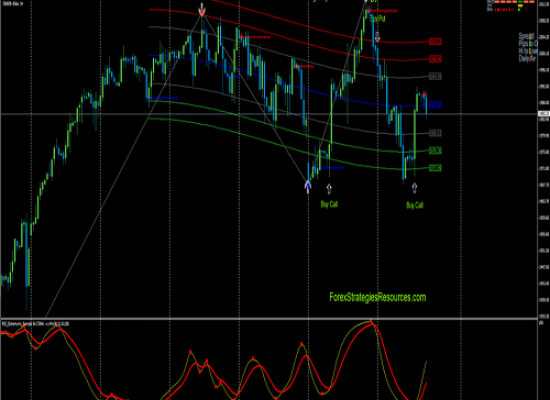Click the upper gray band price label
The width and height of the screenshot is (550, 400).
point(435,76)
